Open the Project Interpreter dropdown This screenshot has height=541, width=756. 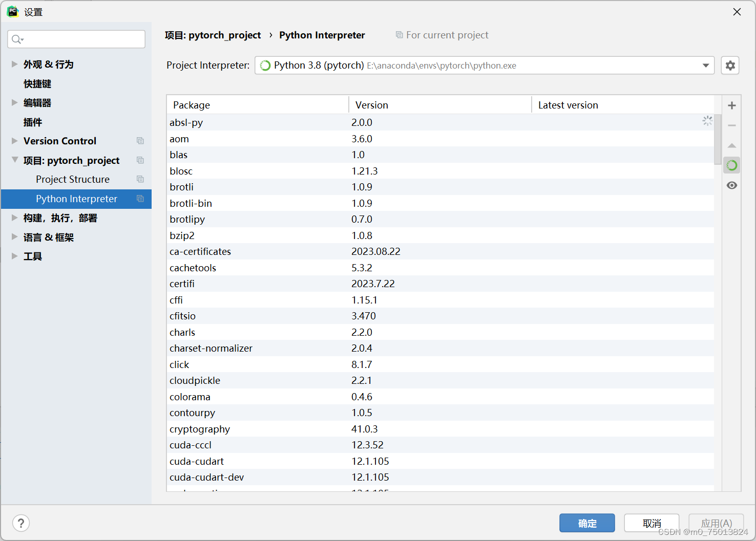coord(705,65)
